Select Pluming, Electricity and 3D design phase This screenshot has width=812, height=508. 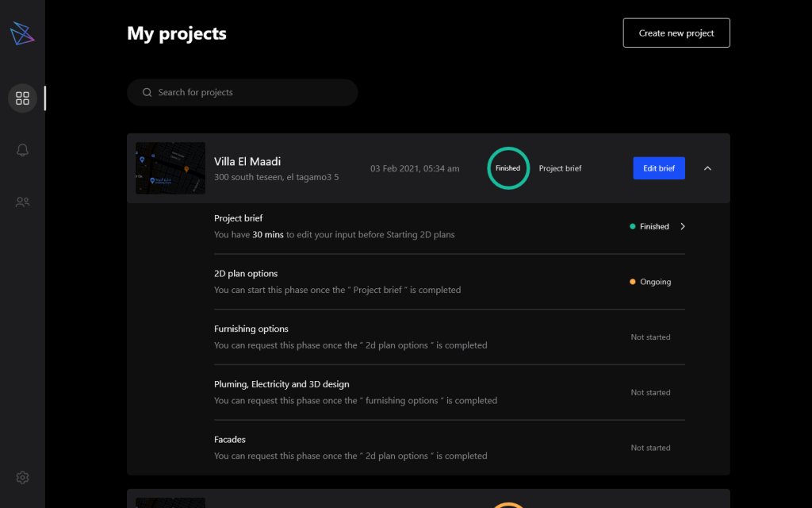(282, 384)
